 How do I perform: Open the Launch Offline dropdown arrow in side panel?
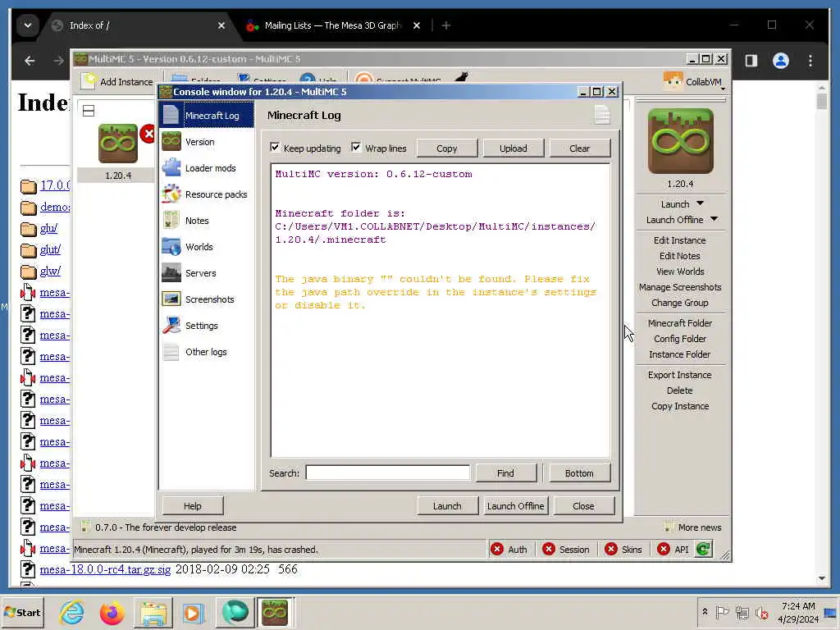click(714, 219)
